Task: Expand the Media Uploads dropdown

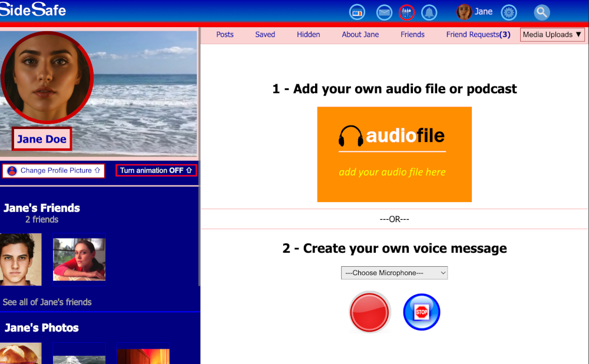Action: [x=551, y=34]
